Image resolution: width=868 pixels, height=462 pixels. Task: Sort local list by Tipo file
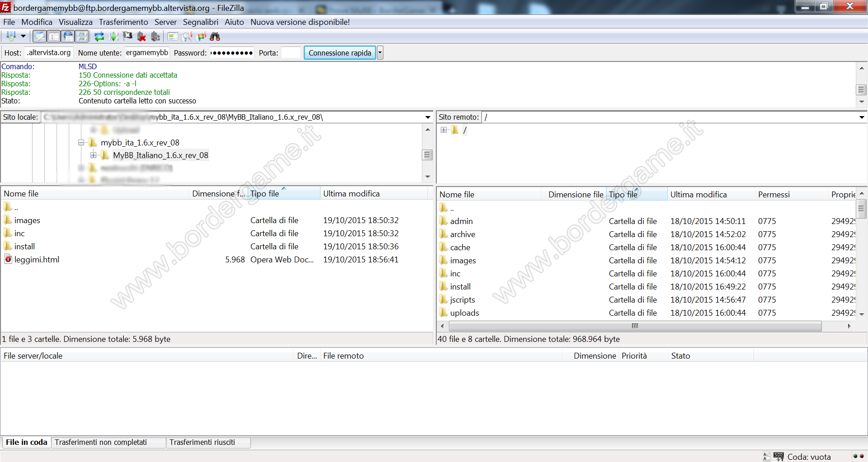tap(283, 194)
